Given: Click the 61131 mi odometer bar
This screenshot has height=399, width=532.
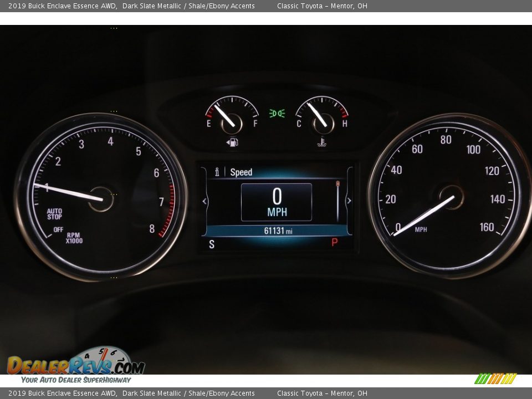Looking at the screenshot, I should click(277, 231).
